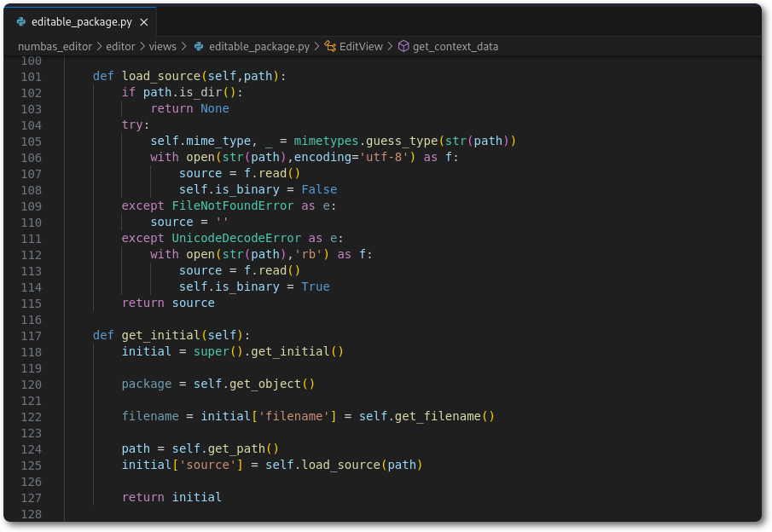Viewport: 772px width, 532px height.
Task: Select the editable_package.py tab label
Action: tap(79, 21)
